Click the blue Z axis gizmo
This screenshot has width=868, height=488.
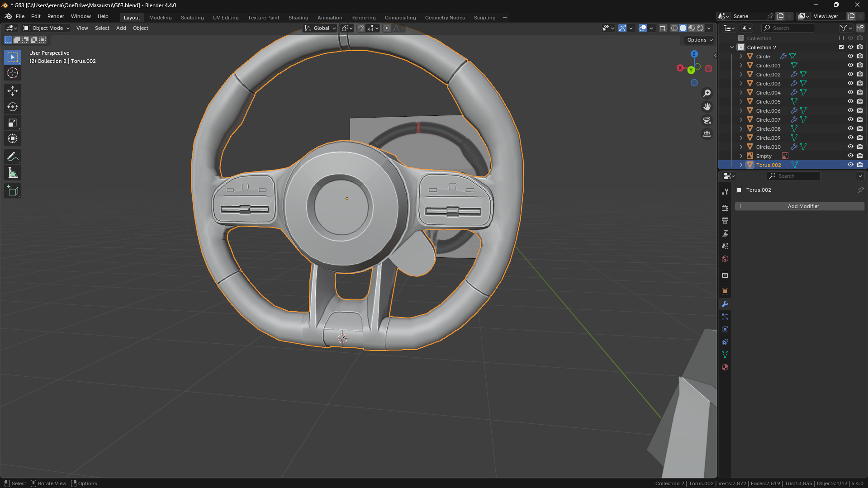click(x=694, y=54)
